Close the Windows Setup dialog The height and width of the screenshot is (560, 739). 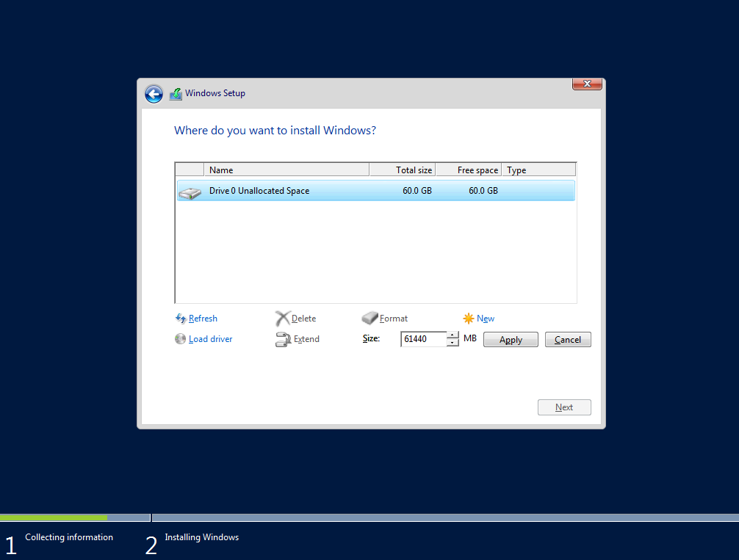coord(587,84)
